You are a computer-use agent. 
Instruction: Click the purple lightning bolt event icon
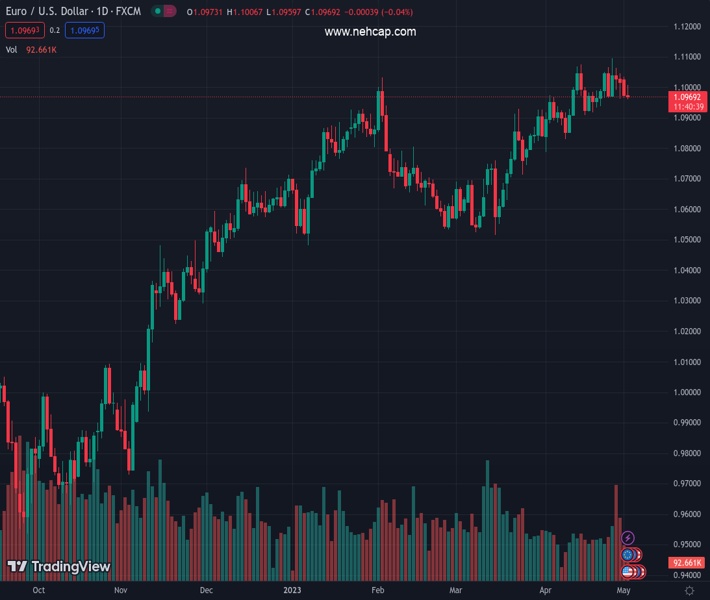click(x=628, y=538)
